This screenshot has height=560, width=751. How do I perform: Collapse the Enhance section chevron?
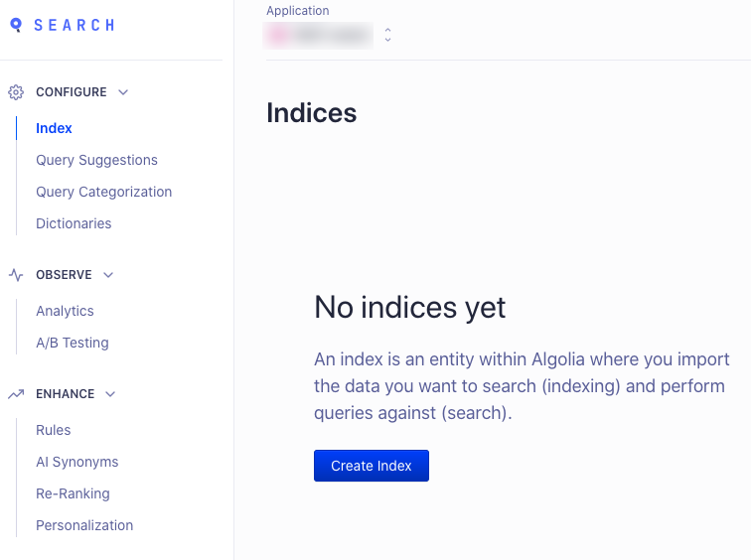tap(110, 394)
